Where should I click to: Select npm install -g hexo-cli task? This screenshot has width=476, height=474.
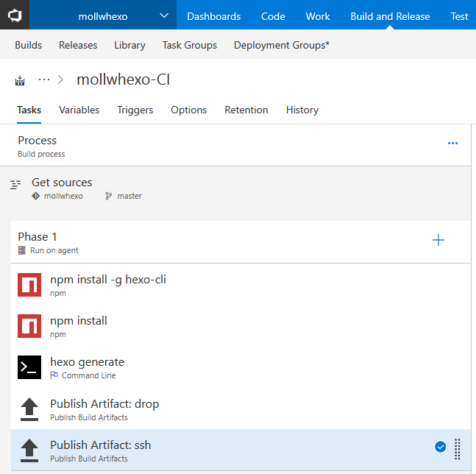(241, 285)
